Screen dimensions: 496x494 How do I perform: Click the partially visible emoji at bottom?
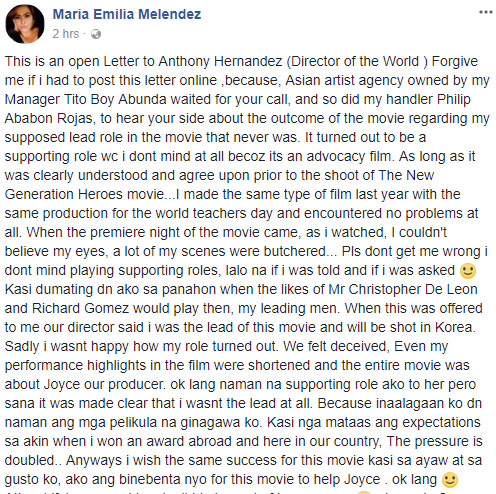click(x=363, y=492)
